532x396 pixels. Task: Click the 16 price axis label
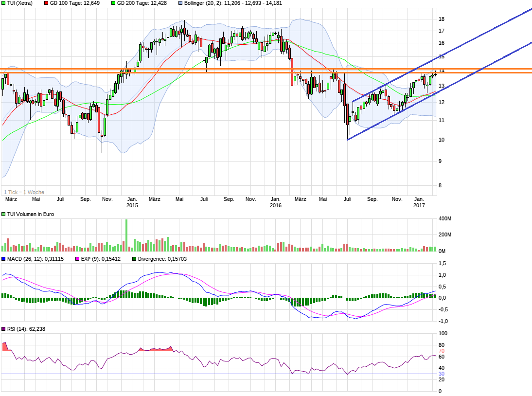click(x=442, y=43)
